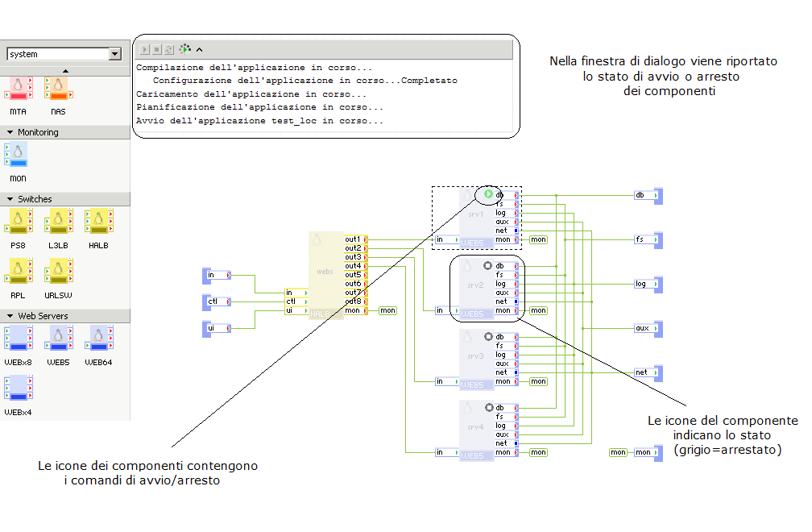This screenshot has height=532, width=812.
Task: Click the 'db' output terminal at right
Action: (x=648, y=195)
